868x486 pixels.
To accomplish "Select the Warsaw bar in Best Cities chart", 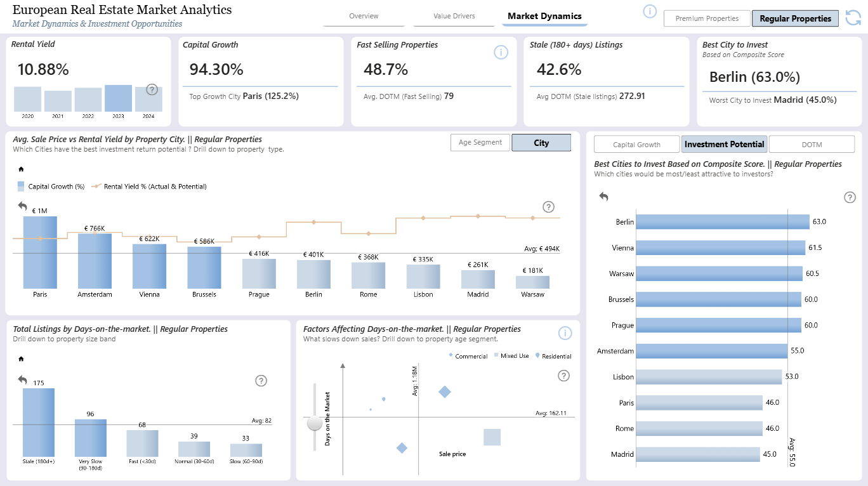I will click(719, 273).
